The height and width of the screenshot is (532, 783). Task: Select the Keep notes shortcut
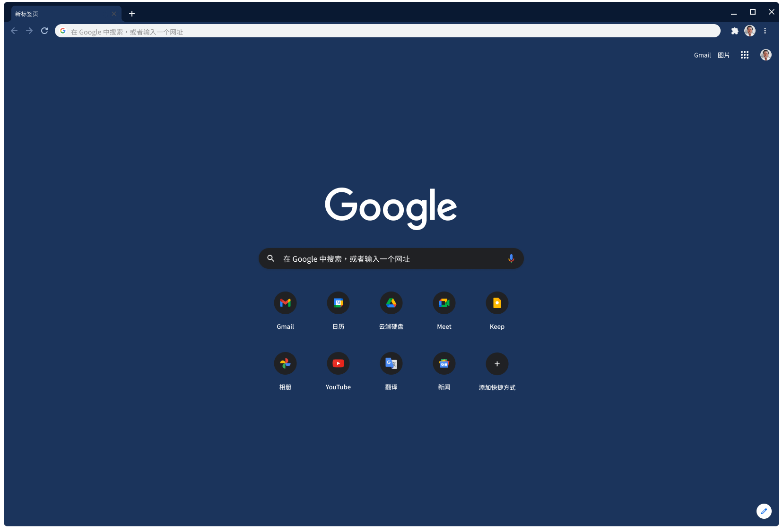(x=497, y=303)
